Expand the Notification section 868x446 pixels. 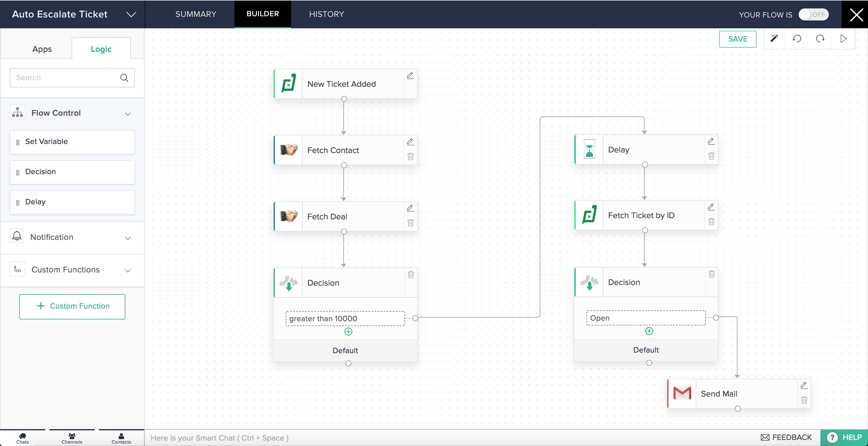coord(128,238)
